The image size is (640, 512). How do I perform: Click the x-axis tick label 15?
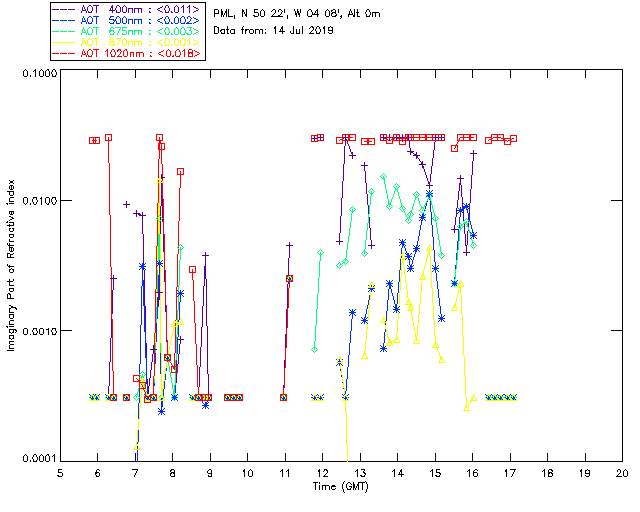pyautogui.click(x=435, y=473)
